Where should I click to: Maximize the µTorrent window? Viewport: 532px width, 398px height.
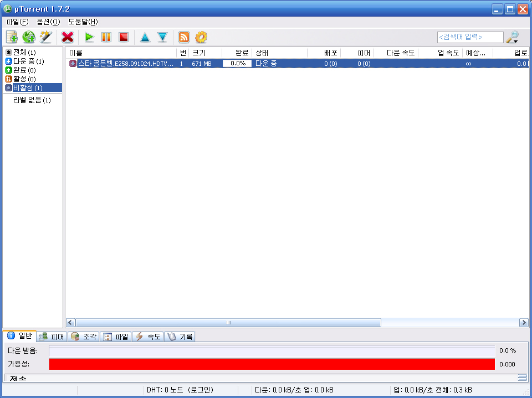(510, 9)
